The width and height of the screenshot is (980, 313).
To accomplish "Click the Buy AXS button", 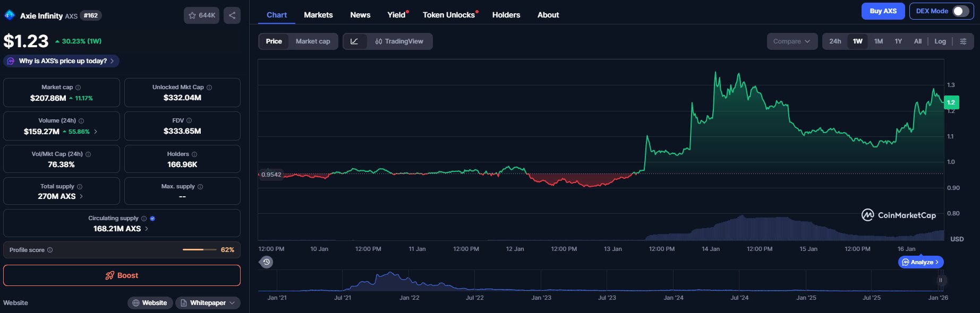I will coord(883,11).
